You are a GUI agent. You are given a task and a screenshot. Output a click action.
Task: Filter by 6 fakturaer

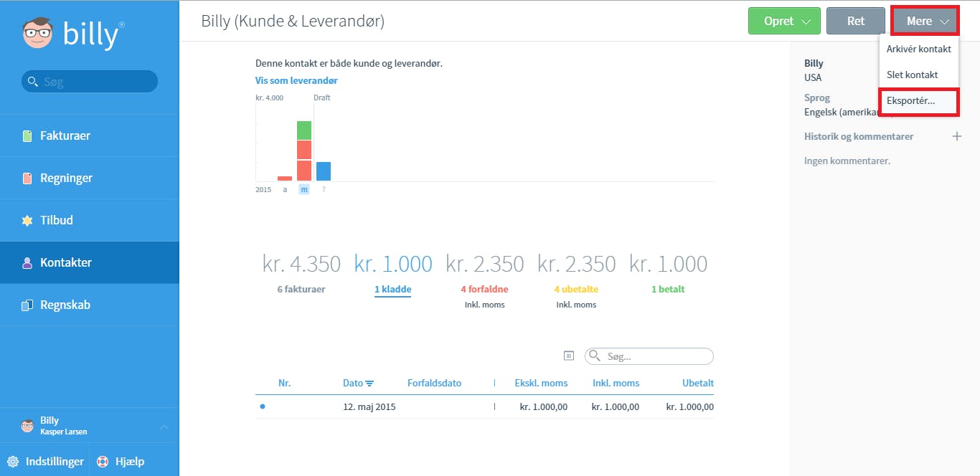[301, 290]
